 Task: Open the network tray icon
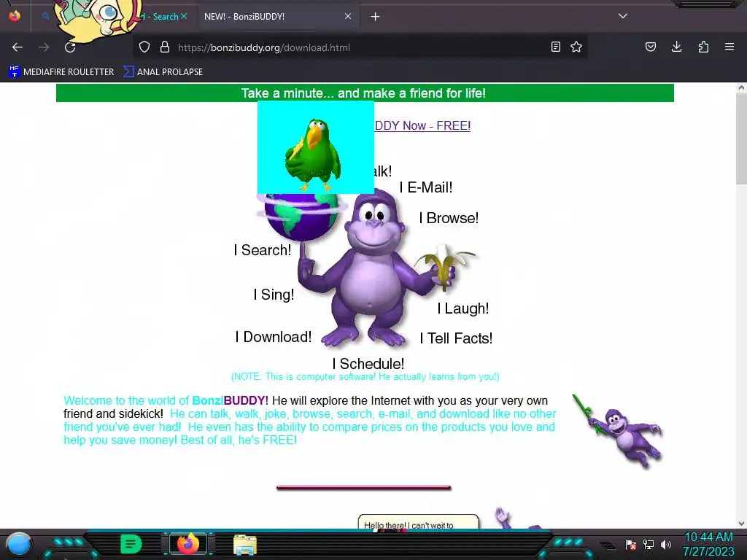649,544
